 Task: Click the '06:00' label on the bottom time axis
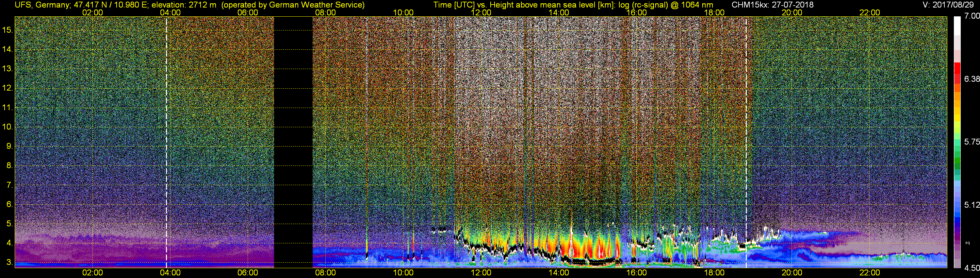[x=248, y=273]
